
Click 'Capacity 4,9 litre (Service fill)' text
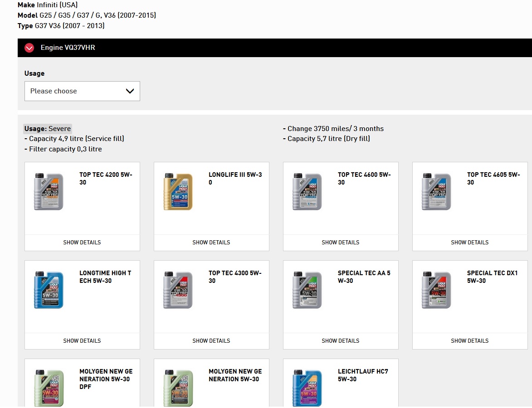(x=77, y=139)
